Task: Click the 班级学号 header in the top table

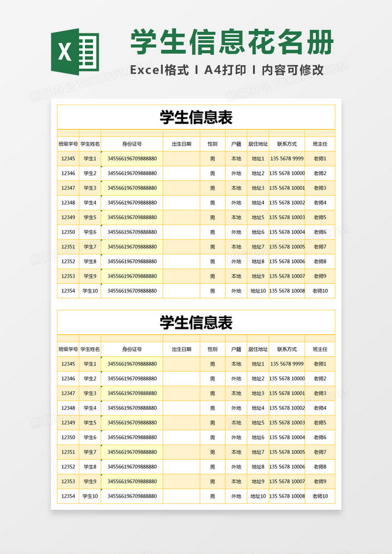Action: pyautogui.click(x=68, y=144)
